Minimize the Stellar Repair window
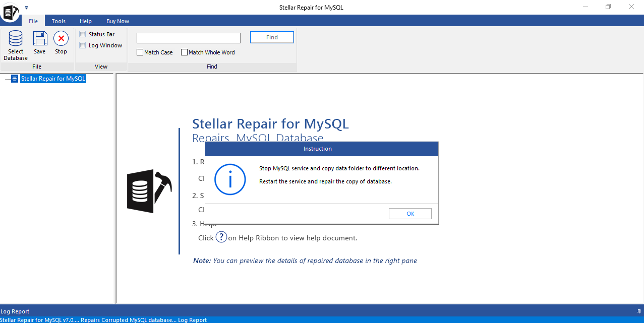This screenshot has width=644, height=323. 585,7
